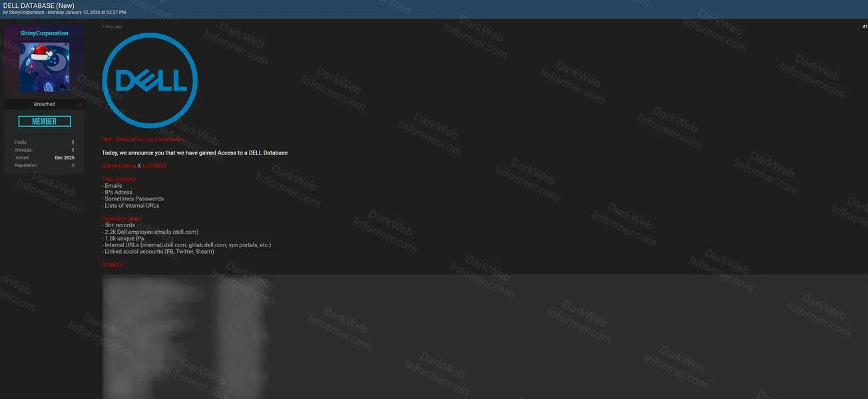Select the Breached group badge
This screenshot has width=868, height=399.
tap(44, 104)
